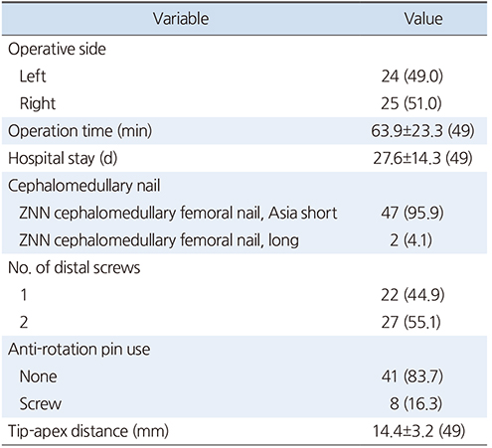Click the Left row value 24 (49.0)

(x=411, y=76)
